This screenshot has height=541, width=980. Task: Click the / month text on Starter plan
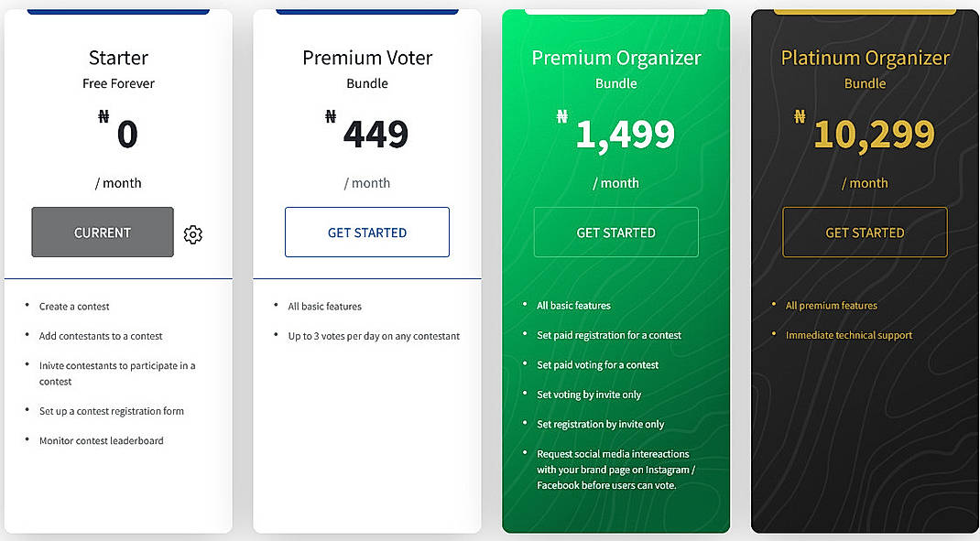coord(119,182)
